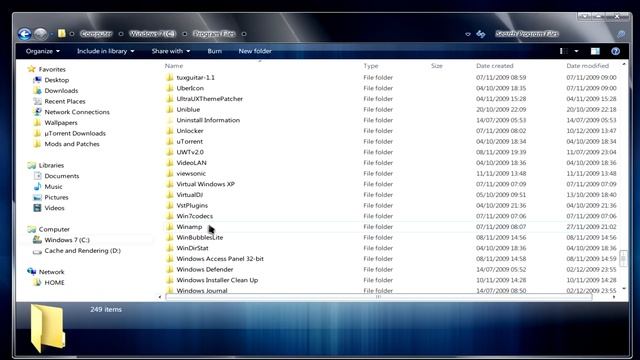Select the UberIcon folder icon
Image resolution: width=640 pixels, height=360 pixels.
tap(170, 88)
